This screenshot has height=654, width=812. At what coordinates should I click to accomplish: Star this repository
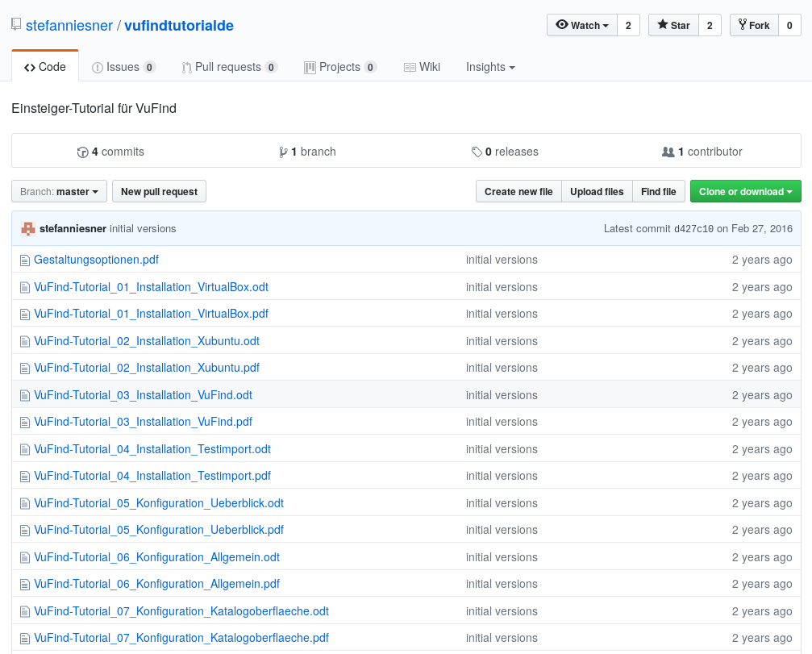[x=673, y=25]
